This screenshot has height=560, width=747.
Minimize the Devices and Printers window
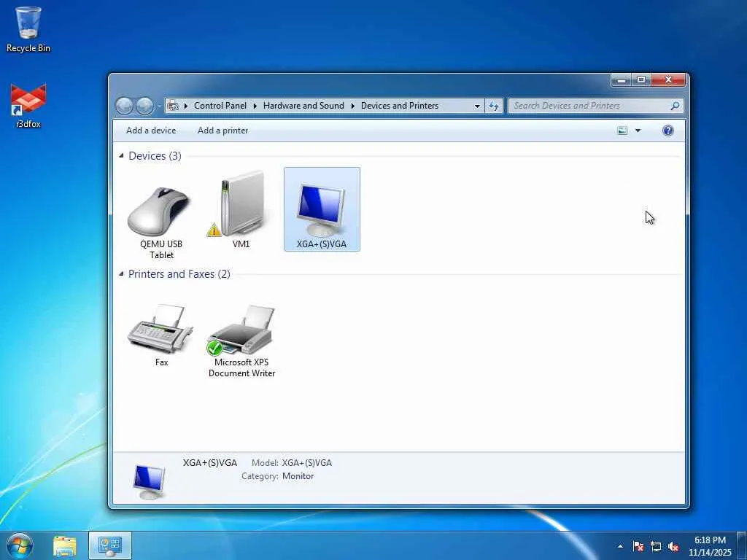coord(622,80)
